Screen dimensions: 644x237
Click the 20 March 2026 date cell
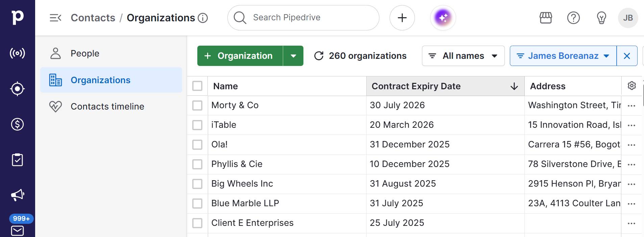tap(445, 125)
